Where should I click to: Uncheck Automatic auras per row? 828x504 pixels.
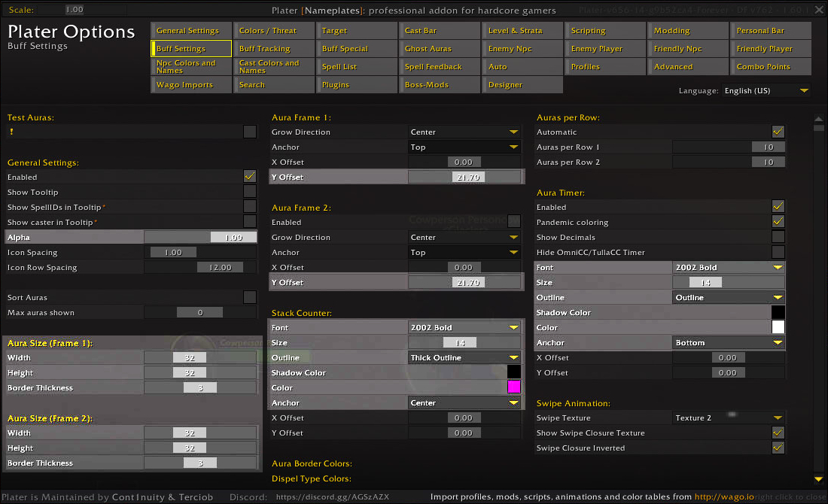[778, 132]
